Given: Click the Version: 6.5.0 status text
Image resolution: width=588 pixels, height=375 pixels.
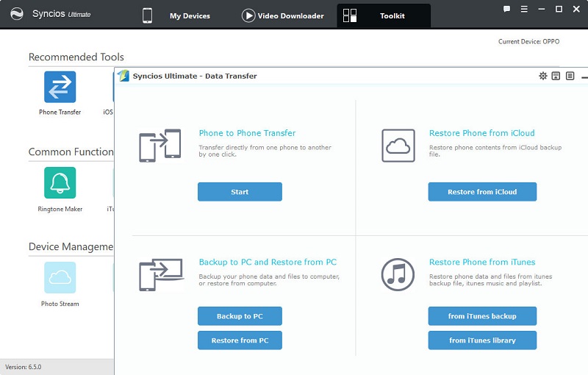Looking at the screenshot, I should click(x=24, y=367).
